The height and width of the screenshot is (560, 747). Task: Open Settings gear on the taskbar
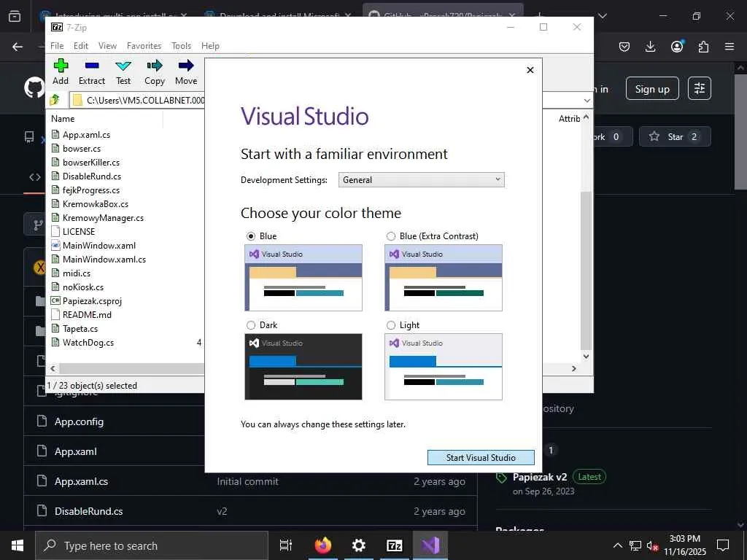pyautogui.click(x=359, y=545)
